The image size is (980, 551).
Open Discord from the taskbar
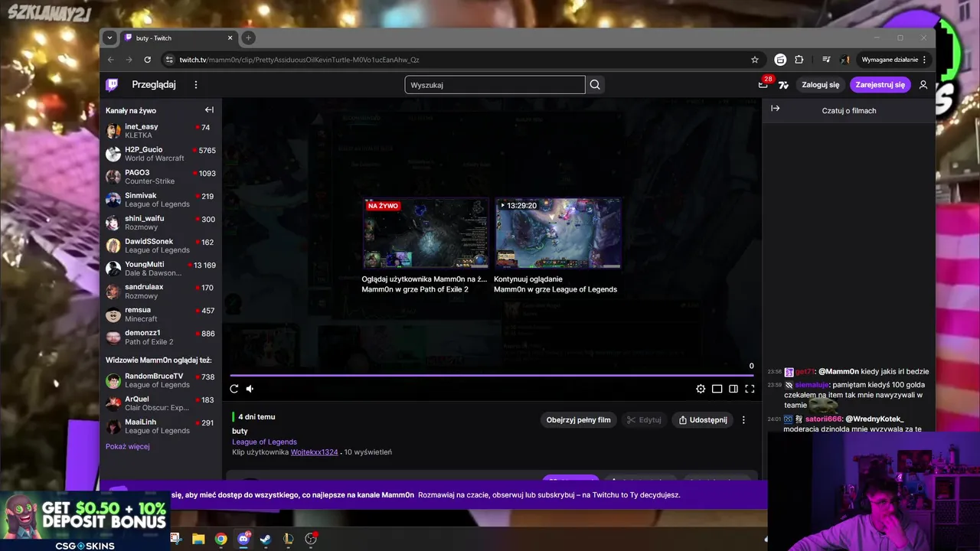click(x=243, y=539)
